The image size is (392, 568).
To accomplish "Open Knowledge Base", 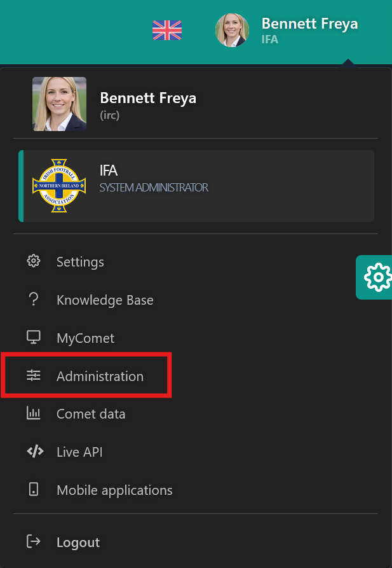I will [x=105, y=300].
